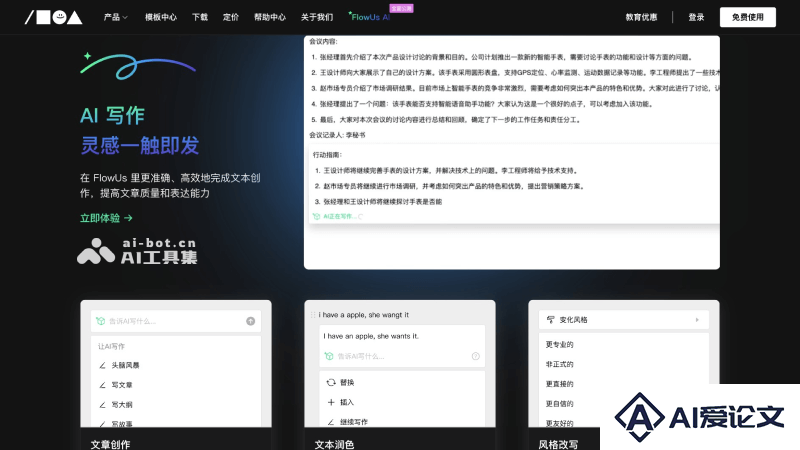The width and height of the screenshot is (800, 450).
Task: Click the plus icon beside 插入
Action: 331,402
